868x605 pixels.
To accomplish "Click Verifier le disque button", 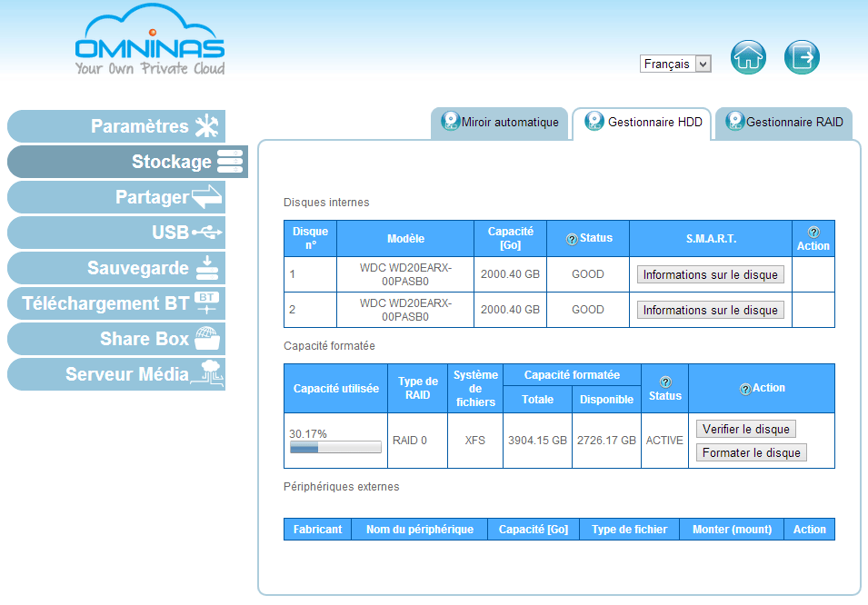I will (745, 429).
